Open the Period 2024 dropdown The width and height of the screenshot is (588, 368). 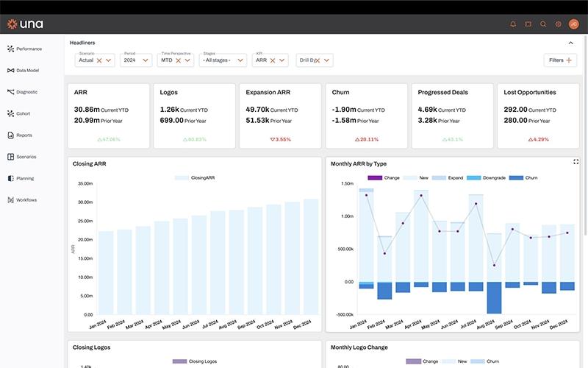pos(136,60)
